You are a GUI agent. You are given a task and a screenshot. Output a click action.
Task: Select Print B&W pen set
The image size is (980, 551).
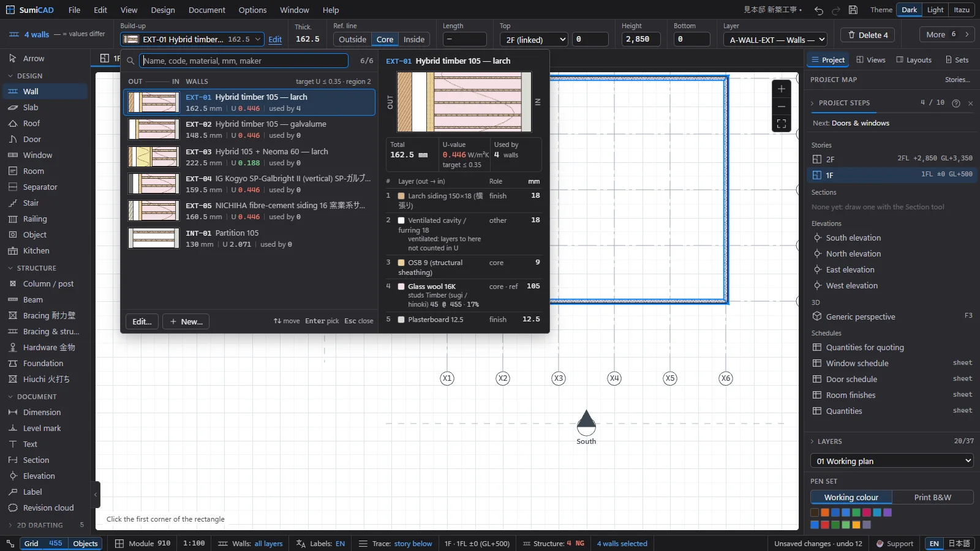coord(932,497)
